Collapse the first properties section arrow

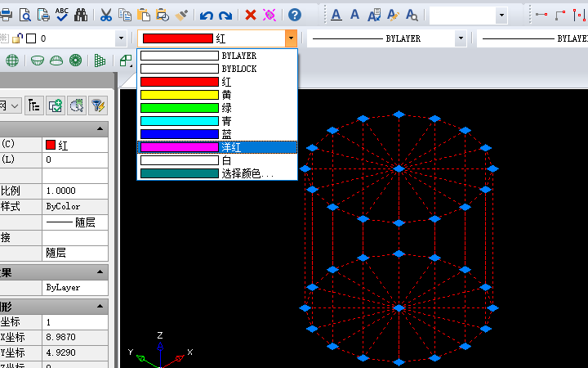click(100, 129)
